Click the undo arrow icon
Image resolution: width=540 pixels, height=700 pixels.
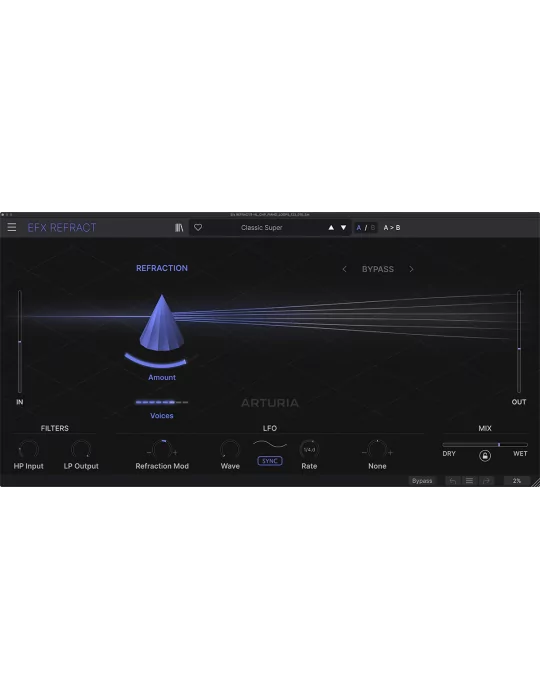coord(453,481)
